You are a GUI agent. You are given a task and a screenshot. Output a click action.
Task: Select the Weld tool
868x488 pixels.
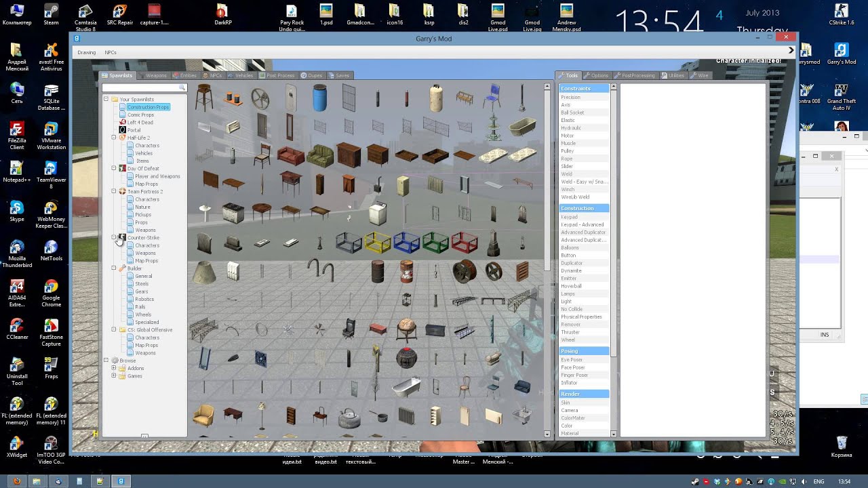coord(567,174)
